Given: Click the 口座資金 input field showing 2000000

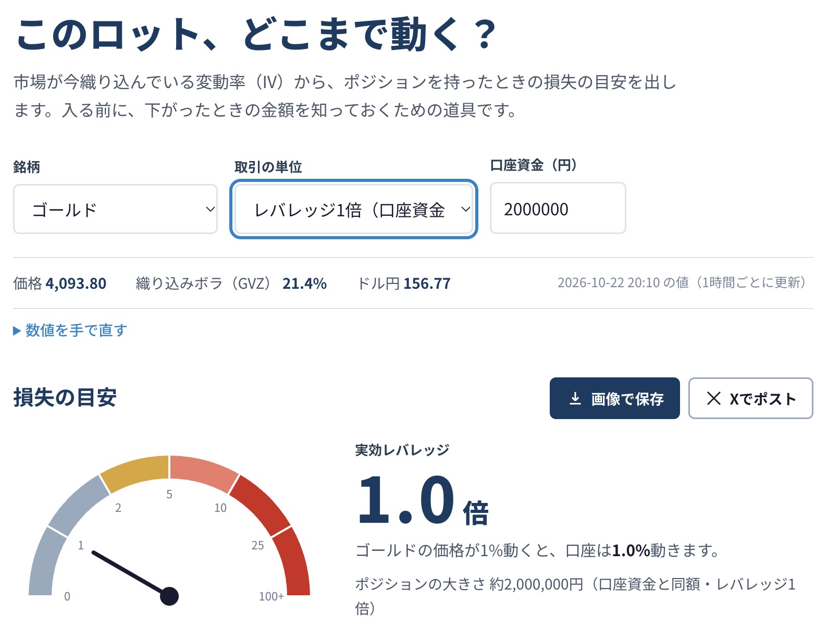Looking at the screenshot, I should [x=558, y=208].
